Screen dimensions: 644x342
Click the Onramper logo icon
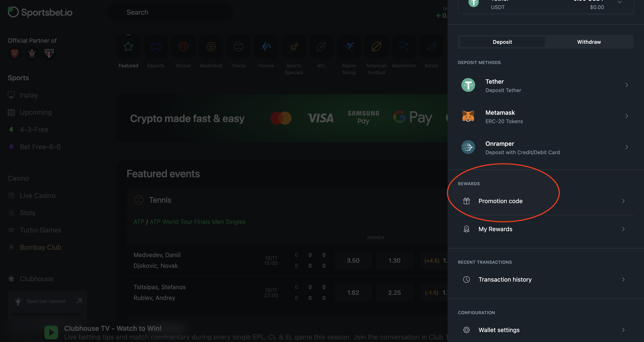pos(468,147)
